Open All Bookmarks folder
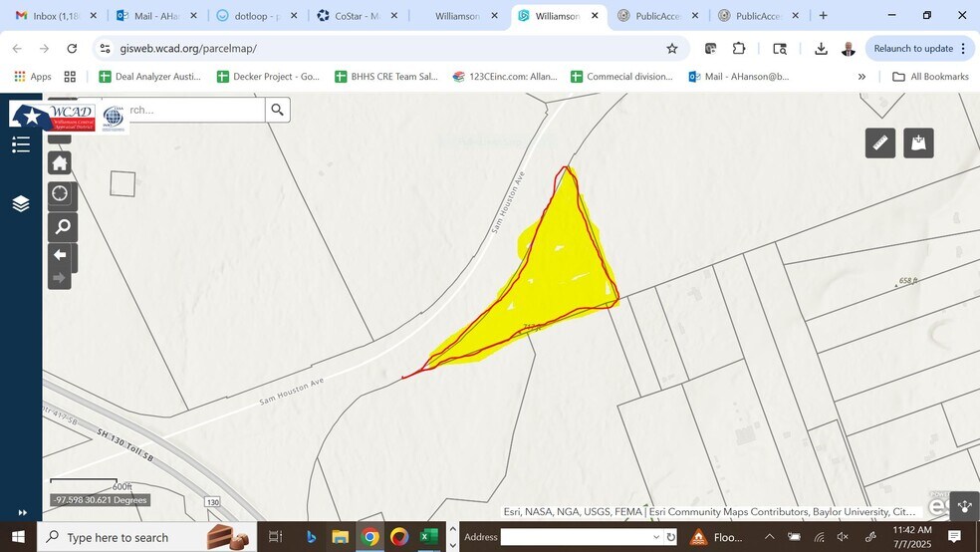 tap(930, 77)
